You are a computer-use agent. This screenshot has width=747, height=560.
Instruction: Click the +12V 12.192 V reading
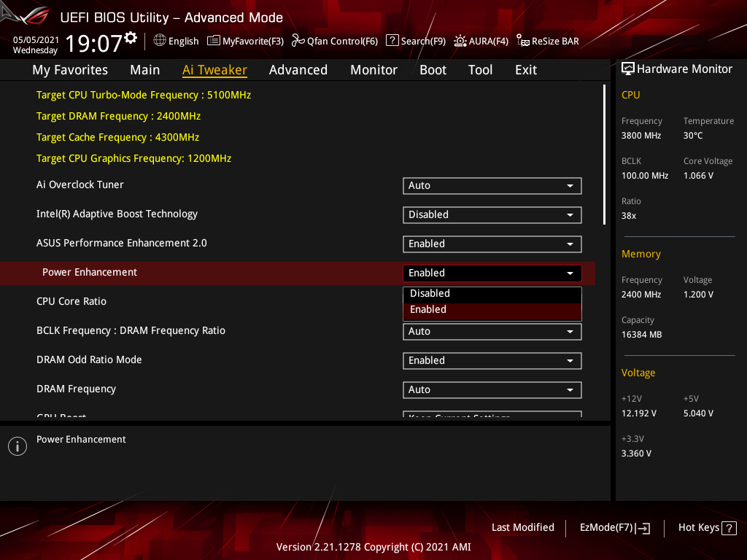click(x=638, y=413)
